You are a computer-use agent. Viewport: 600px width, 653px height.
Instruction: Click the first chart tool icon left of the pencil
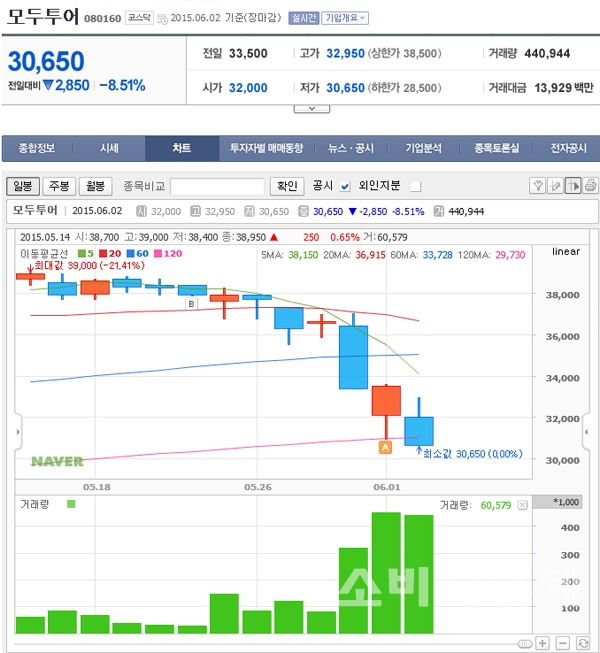(x=537, y=185)
